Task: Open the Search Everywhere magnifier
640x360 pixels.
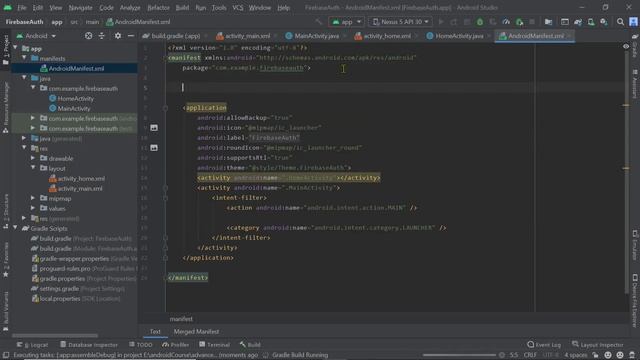Action: pos(620,22)
